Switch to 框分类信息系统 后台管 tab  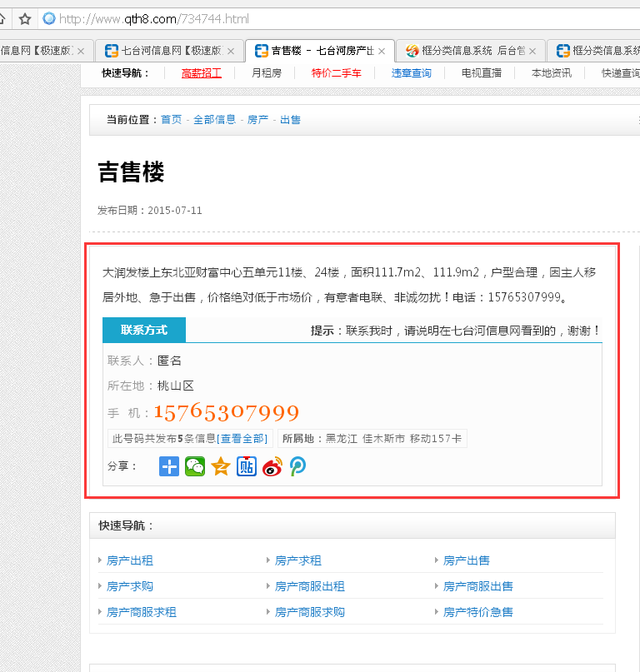465,51
